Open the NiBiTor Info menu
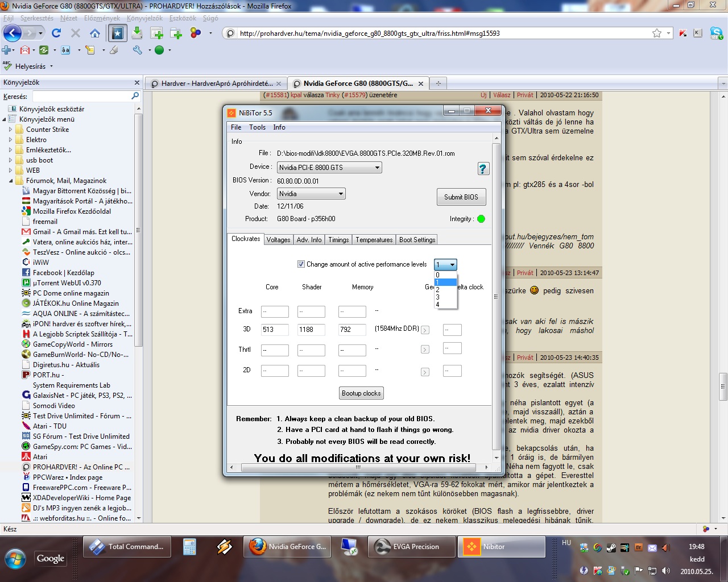Image resolution: width=728 pixels, height=582 pixels. 279,127
